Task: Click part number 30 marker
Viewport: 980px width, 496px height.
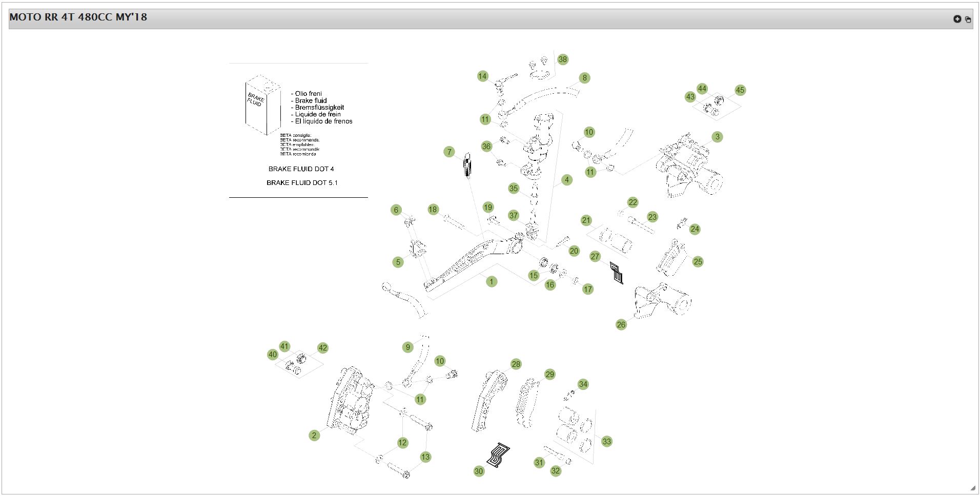Action: 479,471
